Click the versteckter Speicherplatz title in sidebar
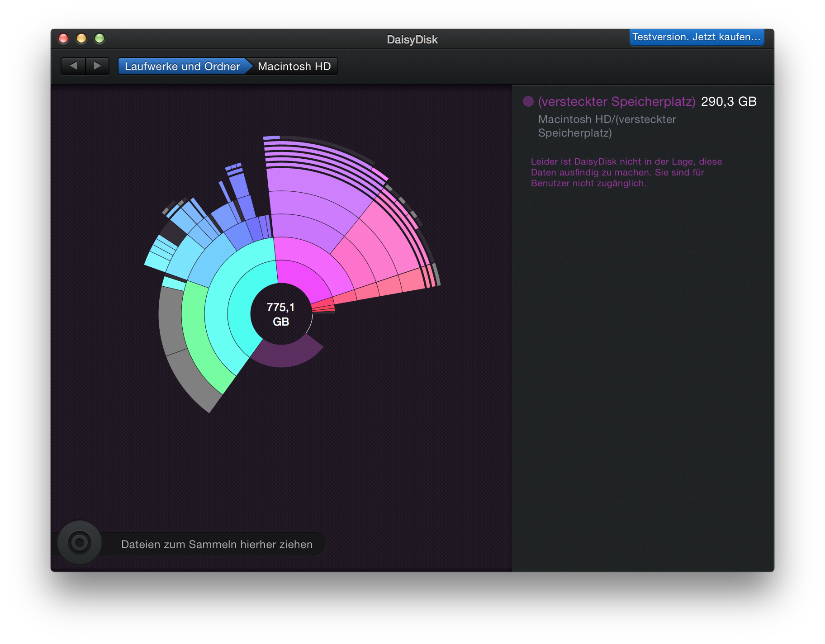The image size is (825, 644). click(616, 101)
